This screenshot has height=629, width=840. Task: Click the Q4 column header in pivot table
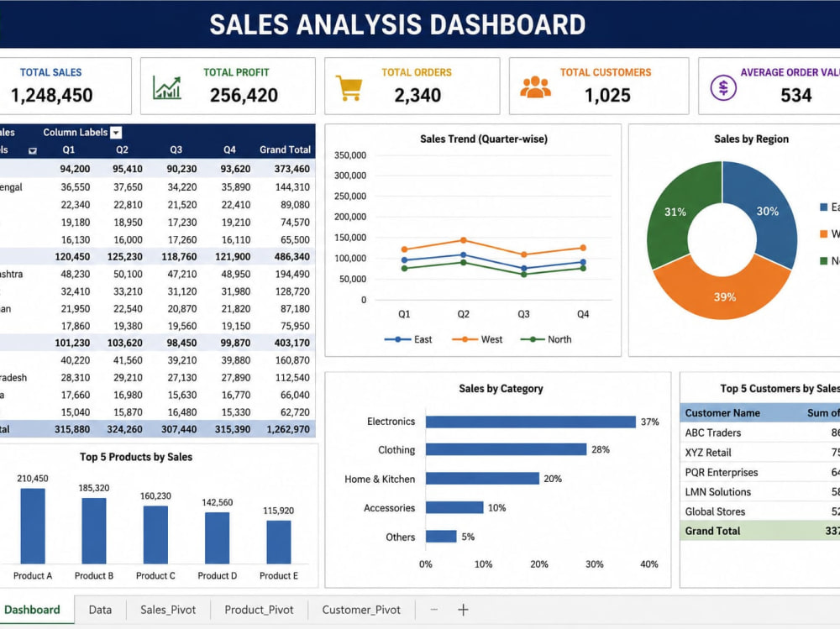(x=229, y=150)
